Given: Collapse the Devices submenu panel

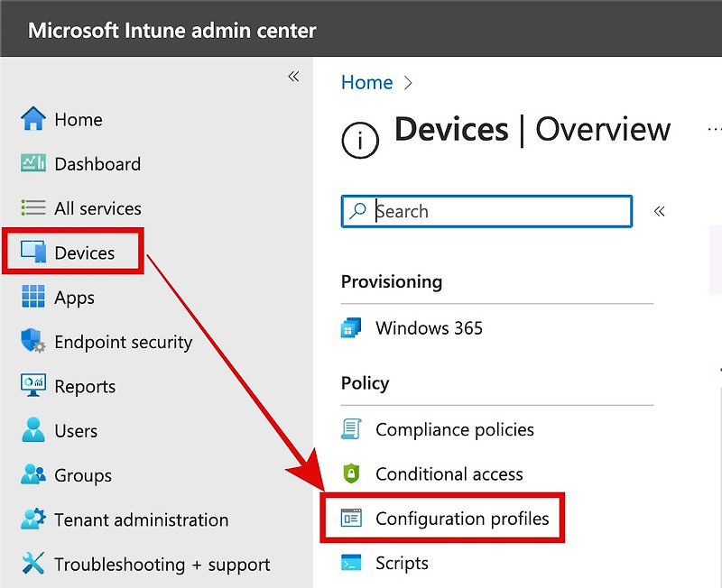Looking at the screenshot, I should [x=660, y=211].
